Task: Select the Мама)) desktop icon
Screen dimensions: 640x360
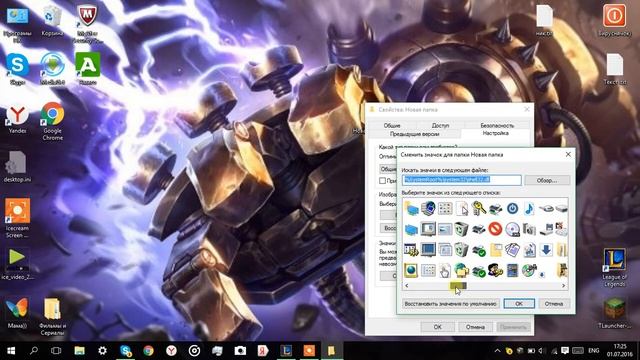Action: [x=17, y=313]
